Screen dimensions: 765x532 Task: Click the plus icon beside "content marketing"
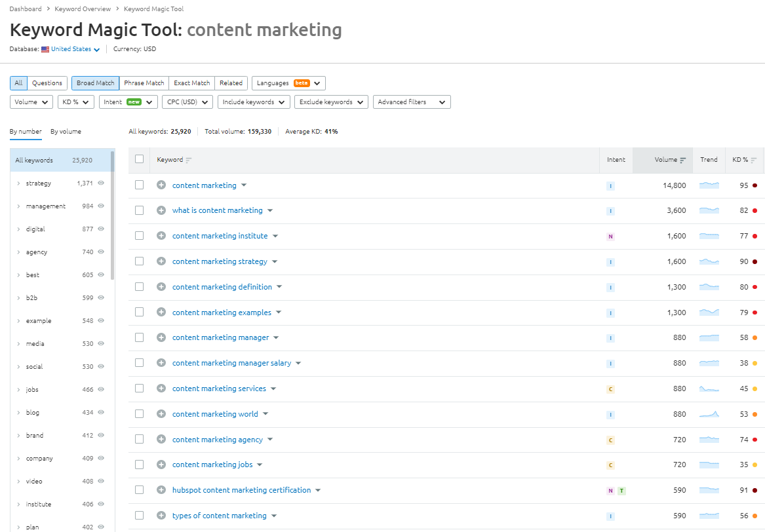coord(161,185)
